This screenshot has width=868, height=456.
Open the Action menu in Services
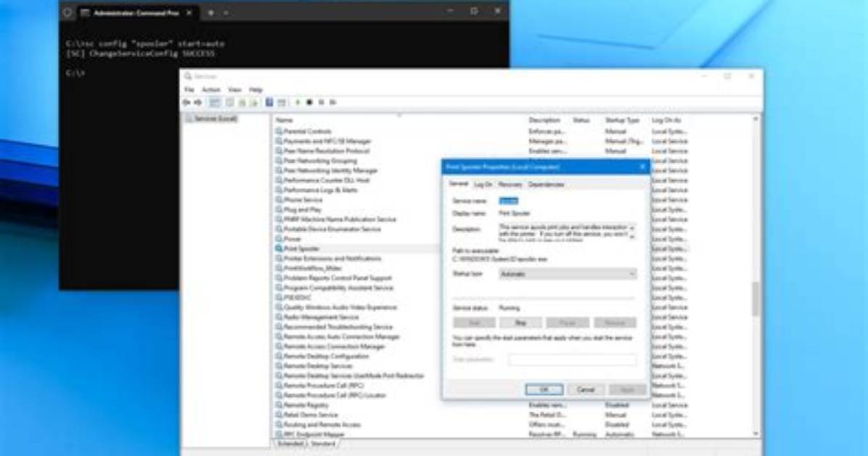pos(211,90)
